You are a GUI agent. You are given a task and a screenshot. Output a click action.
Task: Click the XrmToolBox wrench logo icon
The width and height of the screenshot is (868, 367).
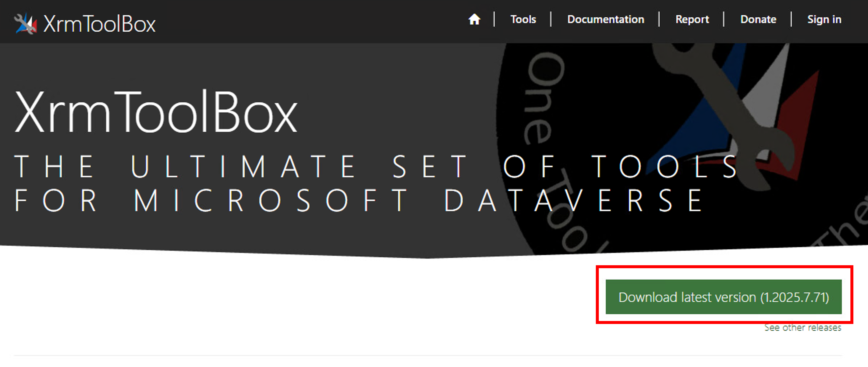(x=26, y=24)
